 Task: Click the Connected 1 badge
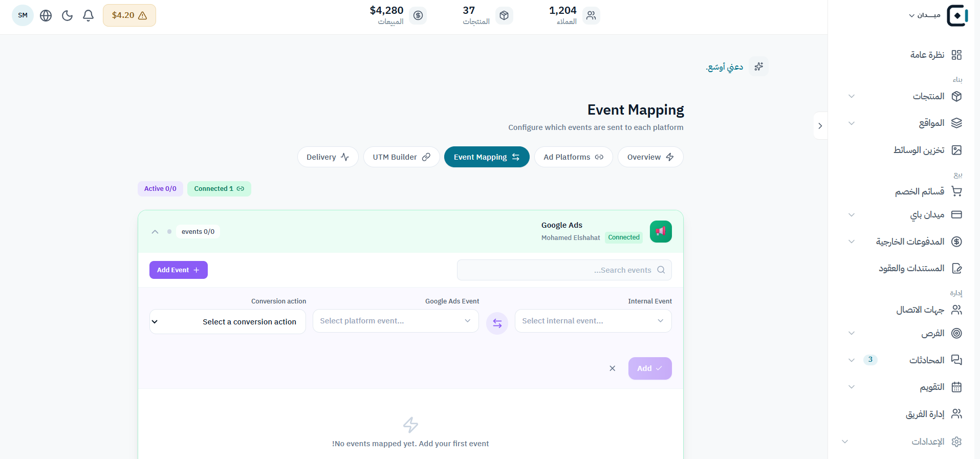219,189
